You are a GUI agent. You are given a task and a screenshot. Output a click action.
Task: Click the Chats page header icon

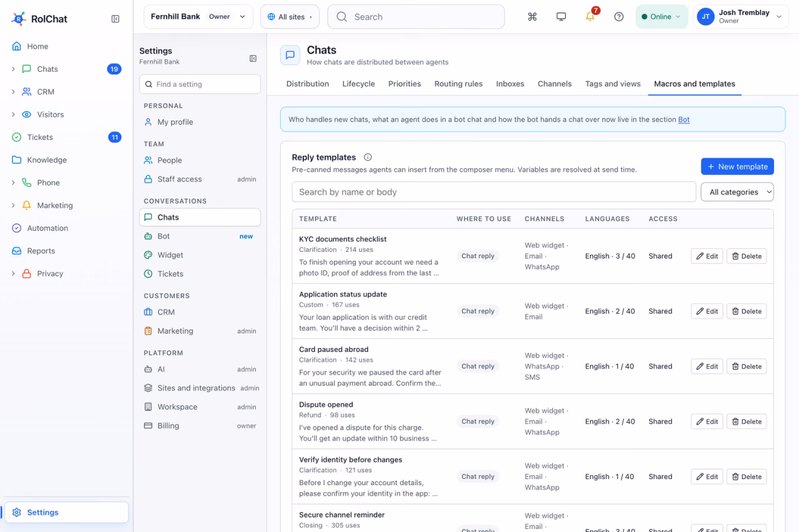(290, 56)
